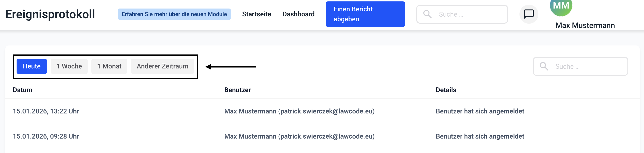
Task: Open the Max Mustermann user menu
Action: pos(585,25)
